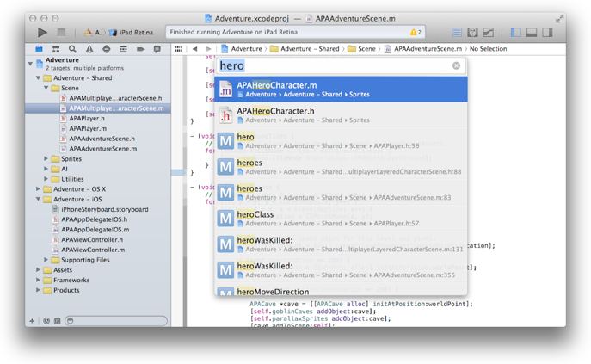Show the Log navigator

tap(157, 49)
